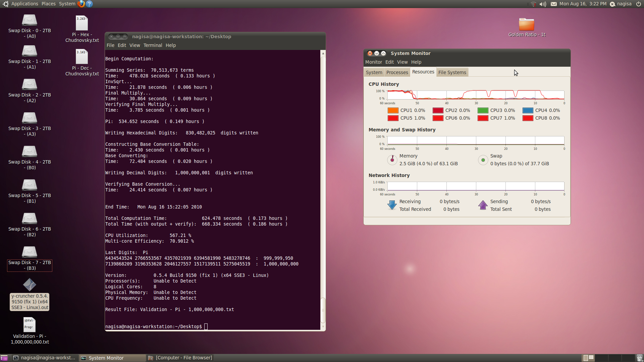The width and height of the screenshot is (644, 362).
Task: Open Swap Disk 0 drive icon
Action: click(30, 20)
